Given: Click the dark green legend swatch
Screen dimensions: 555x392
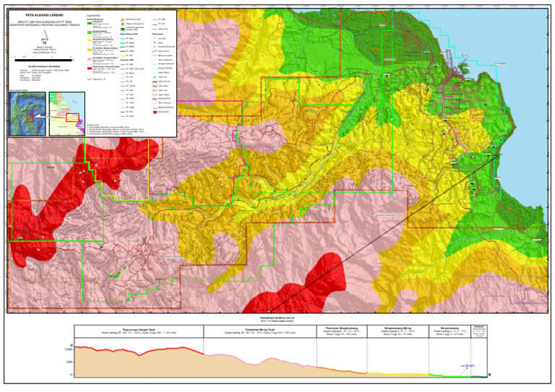Looking at the screenshot, I should click(90, 22).
